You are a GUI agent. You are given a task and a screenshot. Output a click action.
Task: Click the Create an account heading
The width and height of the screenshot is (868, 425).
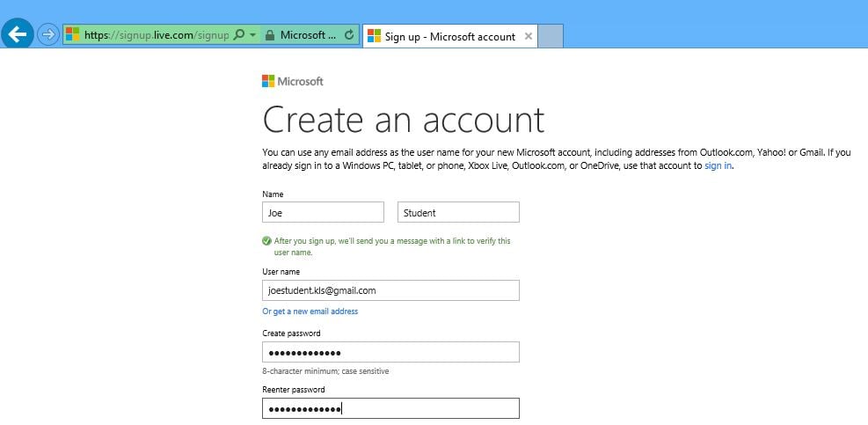(x=403, y=119)
